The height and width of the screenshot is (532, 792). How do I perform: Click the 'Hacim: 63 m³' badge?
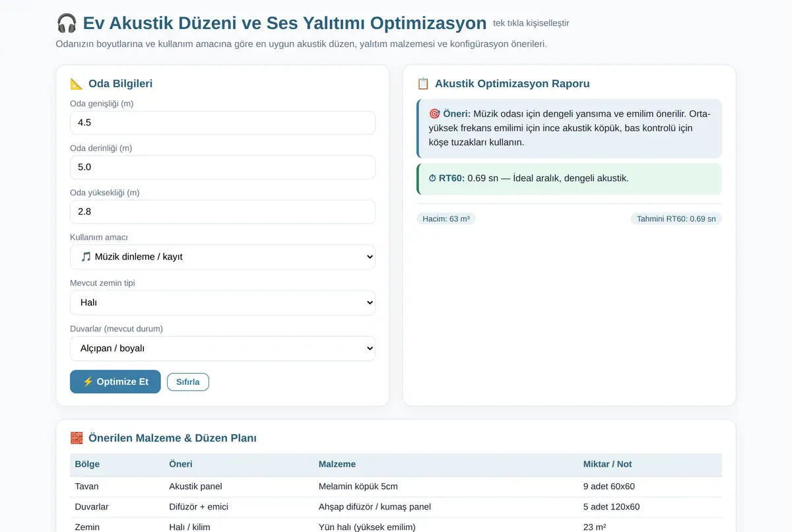[446, 218]
